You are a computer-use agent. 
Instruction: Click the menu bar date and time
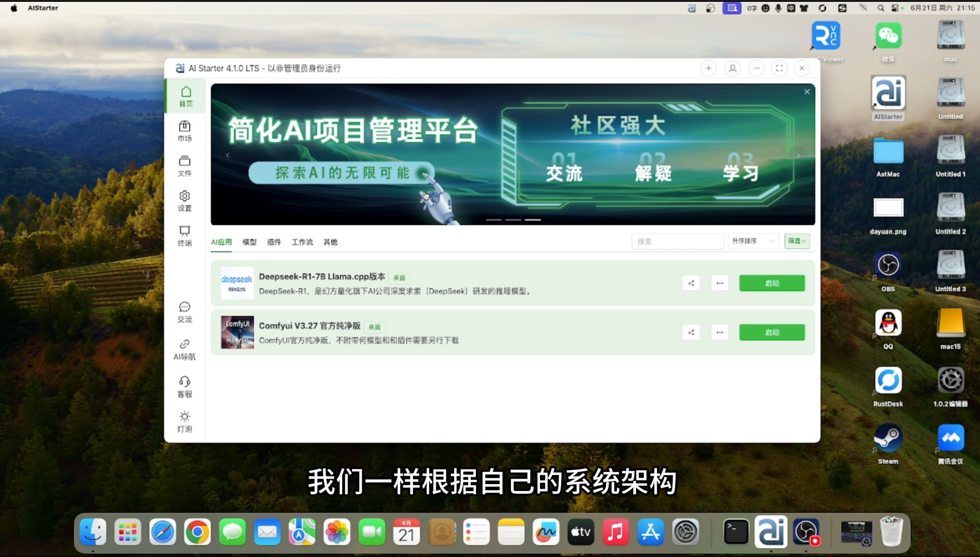943,8
